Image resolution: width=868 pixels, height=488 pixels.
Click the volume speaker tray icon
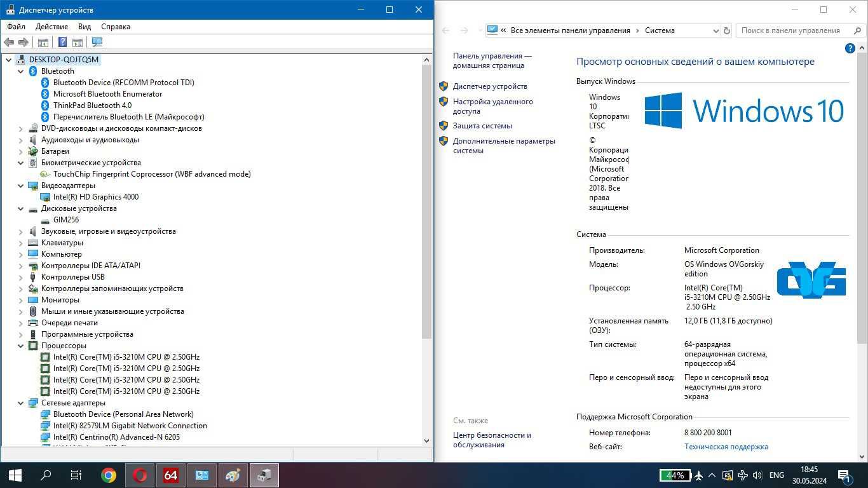[x=757, y=475]
